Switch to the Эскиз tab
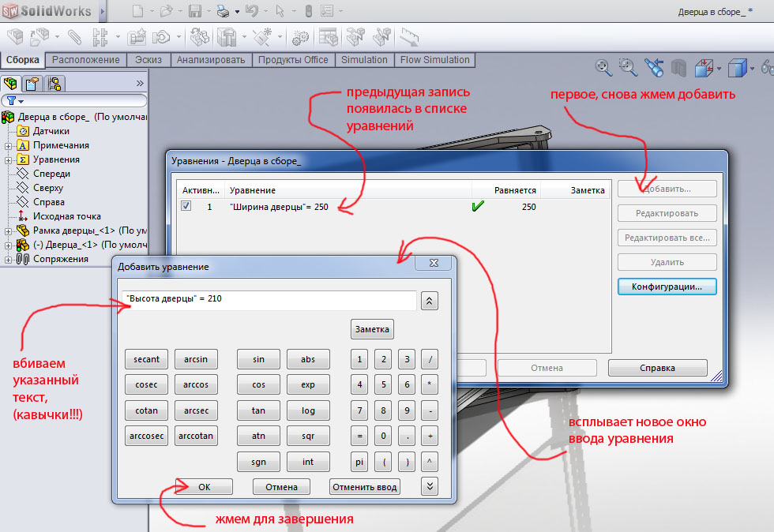The height and width of the screenshot is (532, 774). 148,60
